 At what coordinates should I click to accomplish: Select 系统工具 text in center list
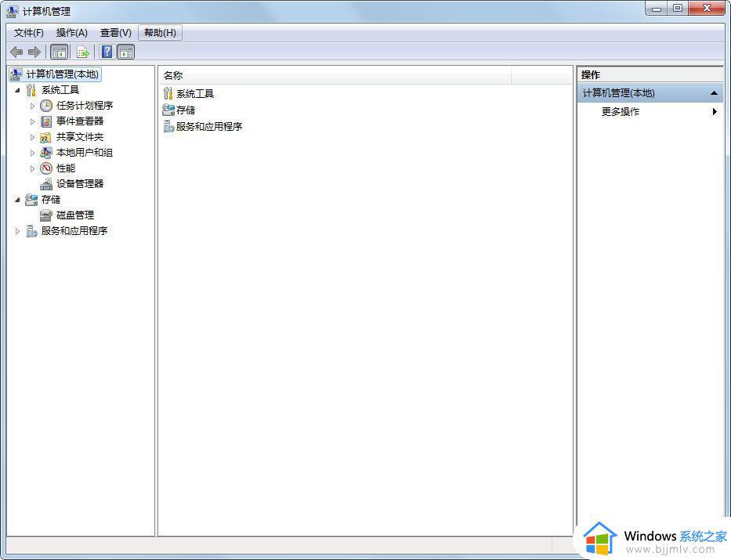(x=195, y=94)
